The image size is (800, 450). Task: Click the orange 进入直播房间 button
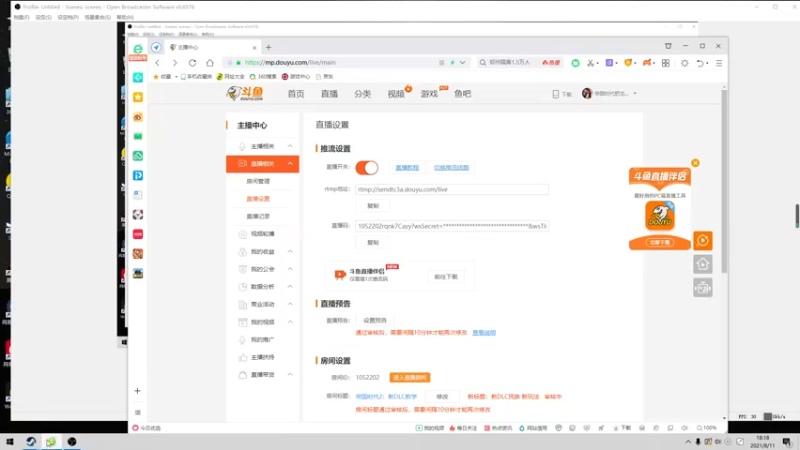(410, 378)
